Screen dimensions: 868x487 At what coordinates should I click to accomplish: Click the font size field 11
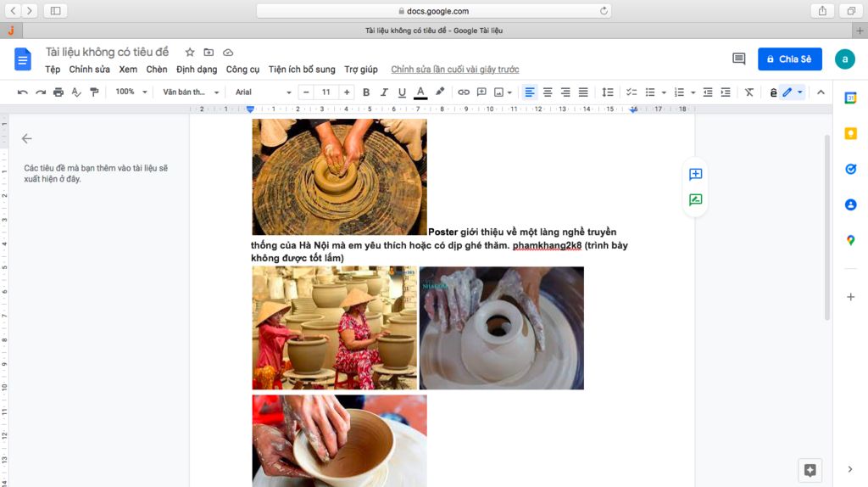tap(326, 92)
